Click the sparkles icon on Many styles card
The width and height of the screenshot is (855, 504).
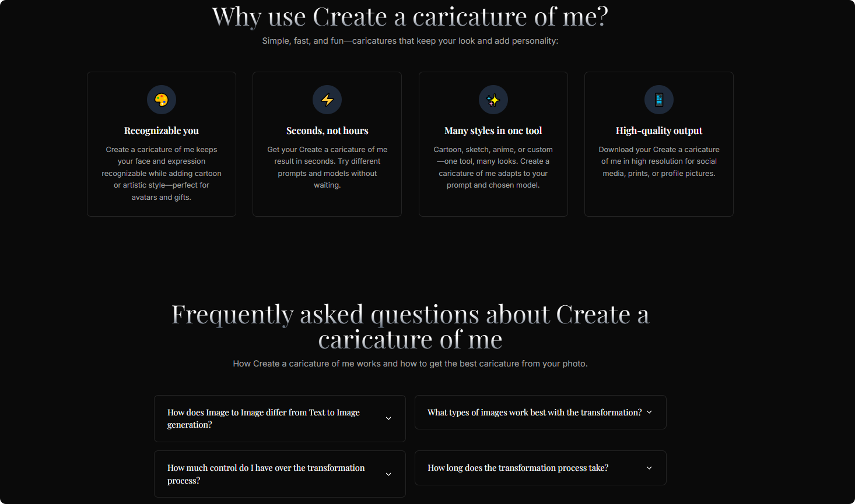(493, 99)
